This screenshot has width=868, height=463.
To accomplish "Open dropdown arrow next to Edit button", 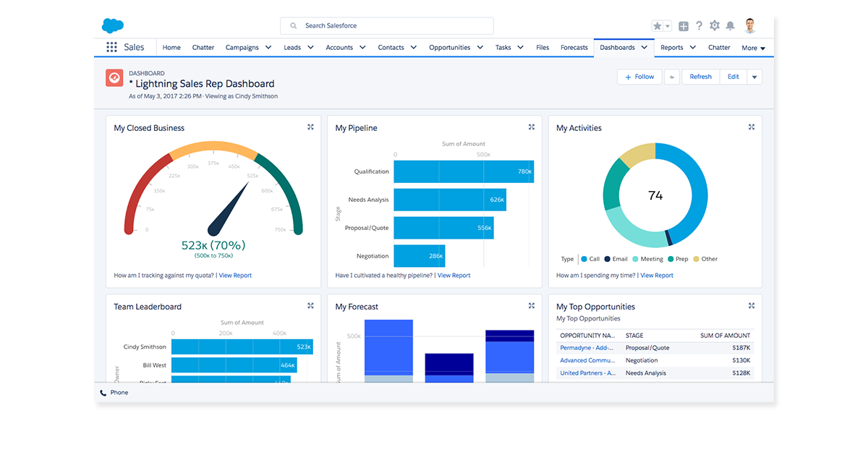I will (754, 77).
